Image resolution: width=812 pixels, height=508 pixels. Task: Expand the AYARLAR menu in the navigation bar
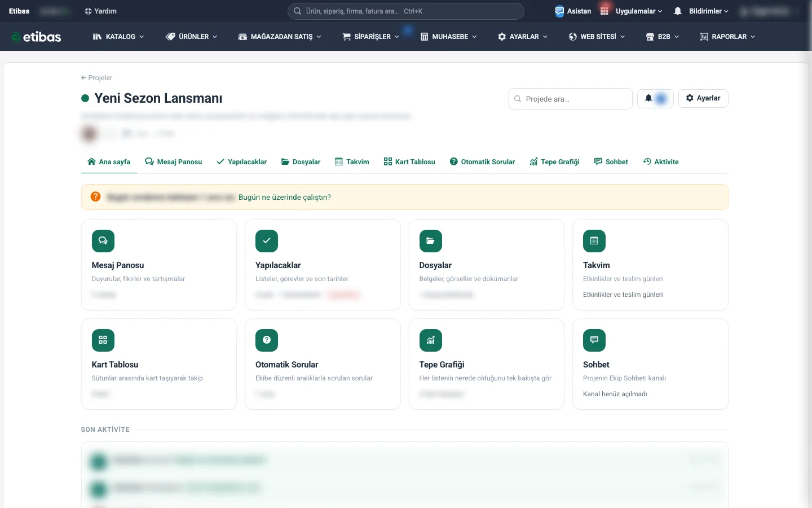pos(523,37)
